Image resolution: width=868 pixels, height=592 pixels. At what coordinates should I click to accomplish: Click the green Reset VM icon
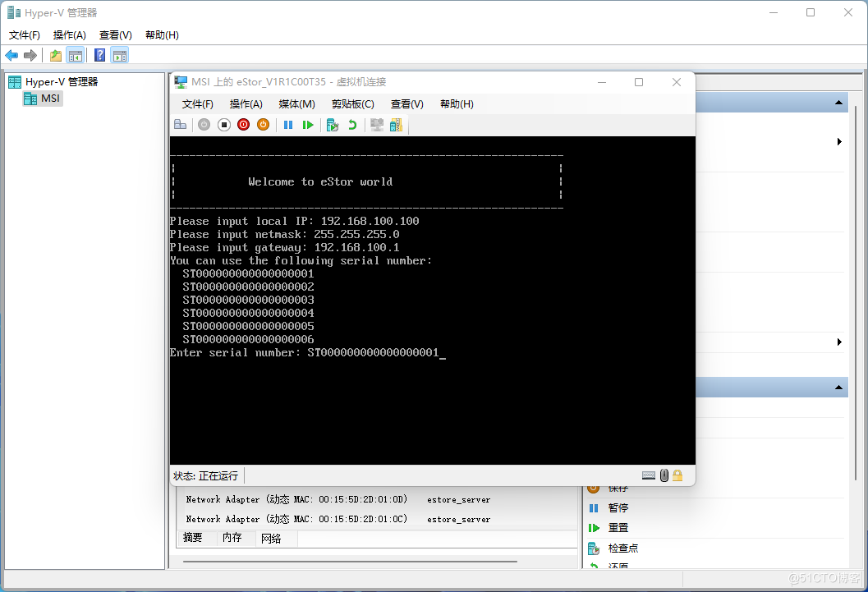coord(308,125)
